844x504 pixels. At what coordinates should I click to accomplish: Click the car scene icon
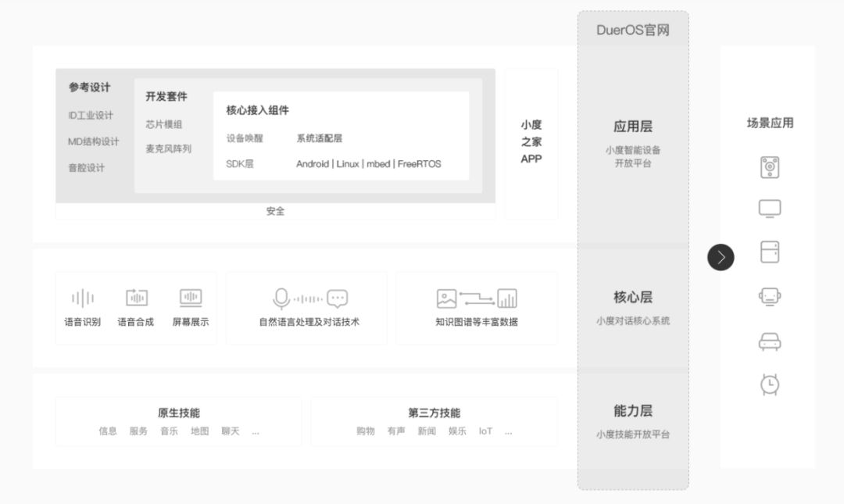point(770,342)
